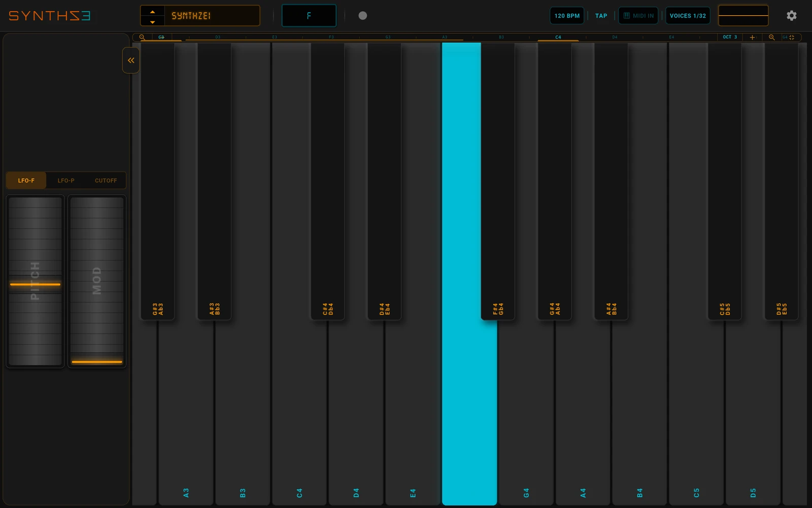Select the LFO-F tab
This screenshot has width=812, height=508.
[26, 180]
